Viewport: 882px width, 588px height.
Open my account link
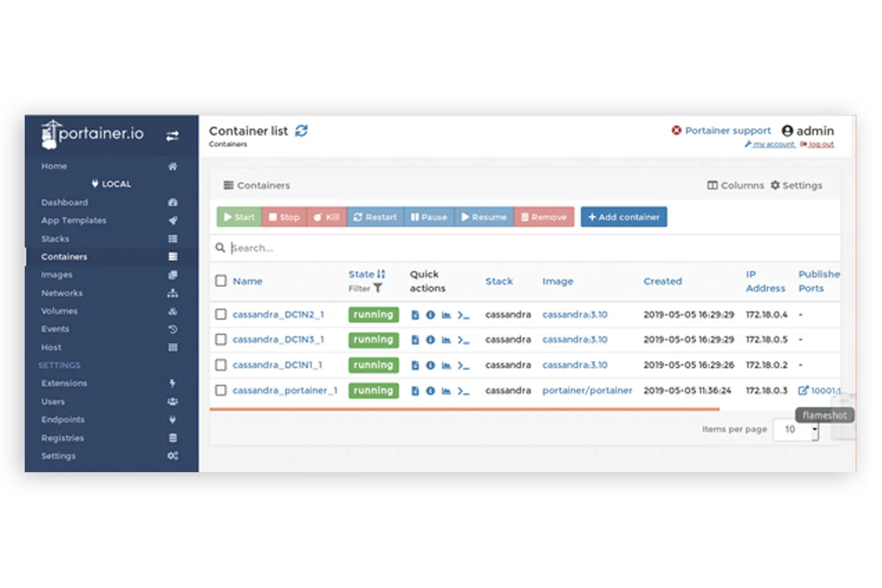[769, 144]
